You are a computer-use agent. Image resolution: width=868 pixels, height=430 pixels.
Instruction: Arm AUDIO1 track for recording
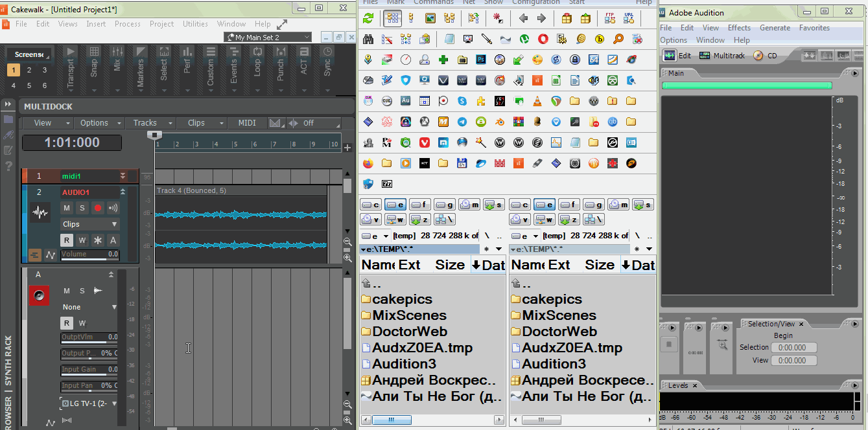[x=98, y=208]
